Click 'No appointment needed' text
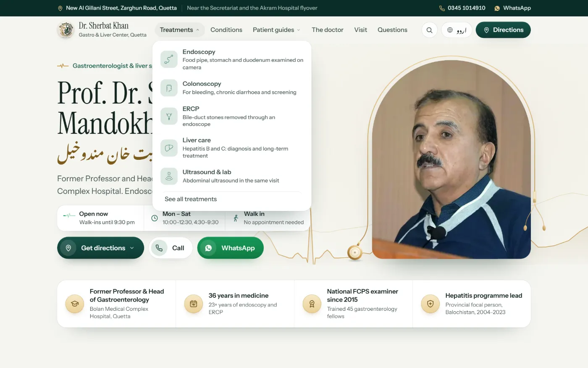Viewport: 588px width, 368px height. pos(274,222)
